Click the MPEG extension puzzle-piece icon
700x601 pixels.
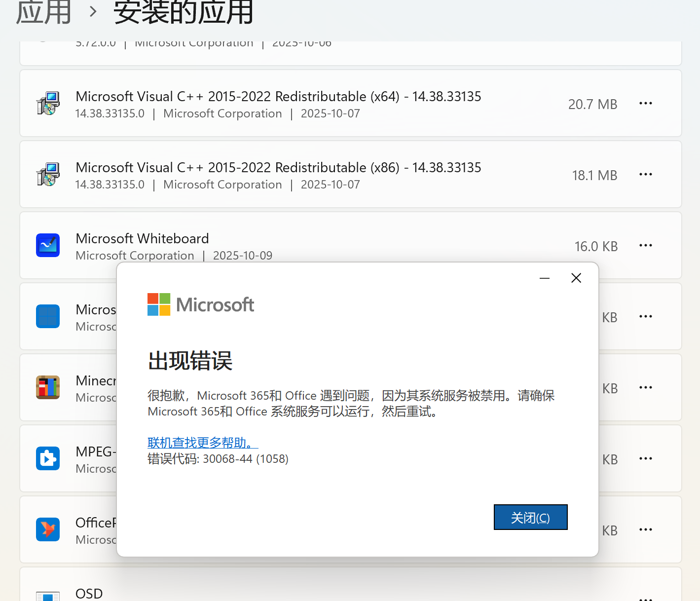(x=48, y=458)
